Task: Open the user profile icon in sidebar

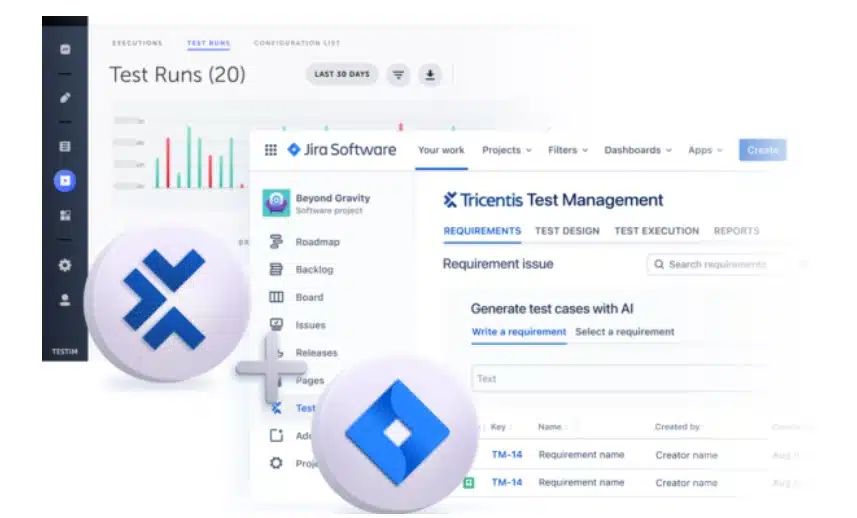Action: coord(65,299)
